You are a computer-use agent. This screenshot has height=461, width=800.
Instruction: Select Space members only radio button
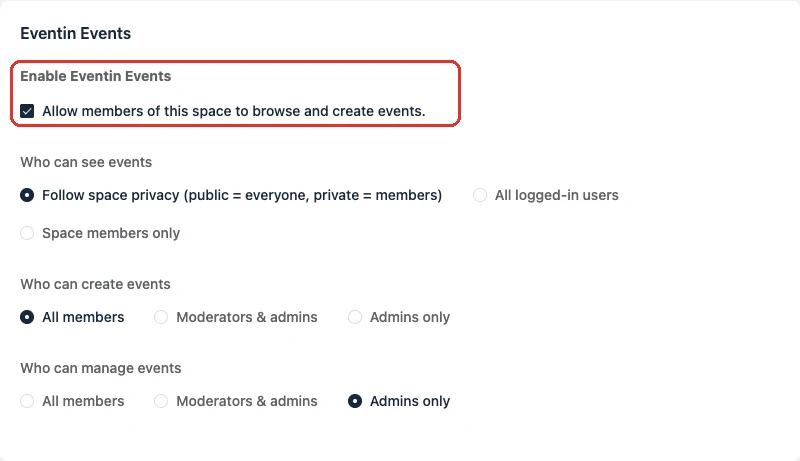27,233
